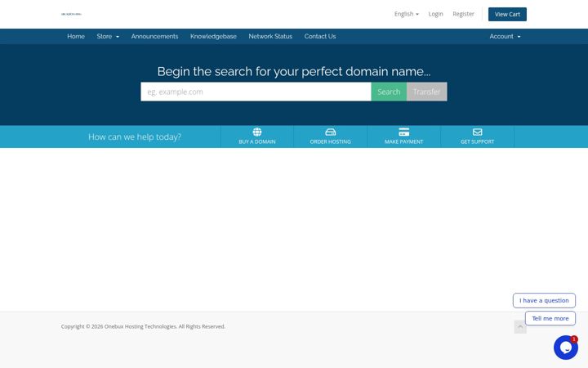Click the Make Payment card icon
The height and width of the screenshot is (368, 588).
point(404,132)
